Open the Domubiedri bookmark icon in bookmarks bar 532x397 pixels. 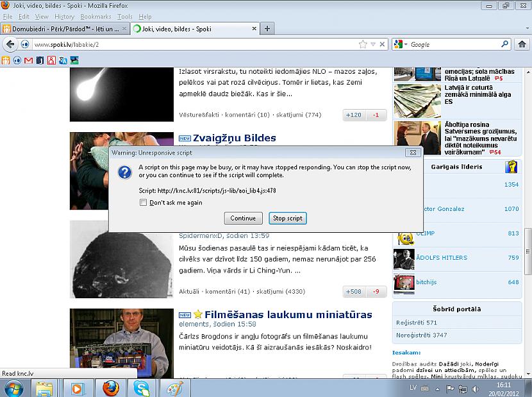click(x=6, y=60)
